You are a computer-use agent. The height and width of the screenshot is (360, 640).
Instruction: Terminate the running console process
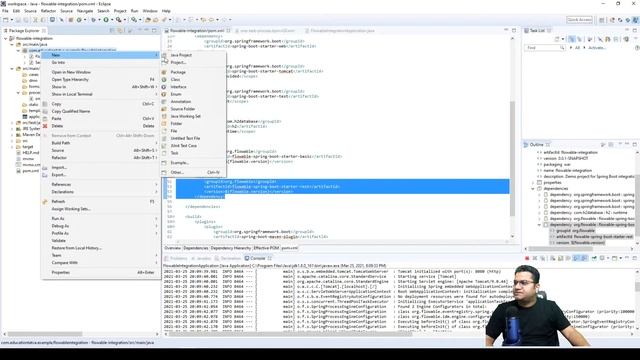coord(527,258)
